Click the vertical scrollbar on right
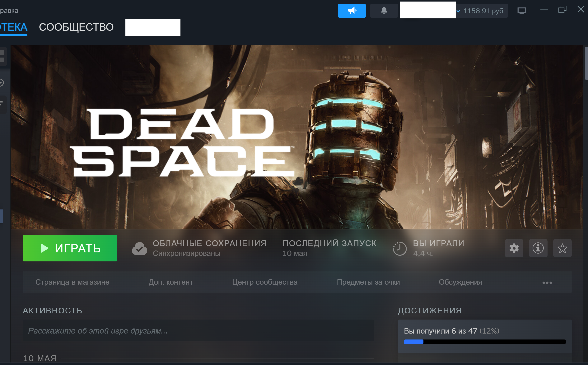 point(586,63)
